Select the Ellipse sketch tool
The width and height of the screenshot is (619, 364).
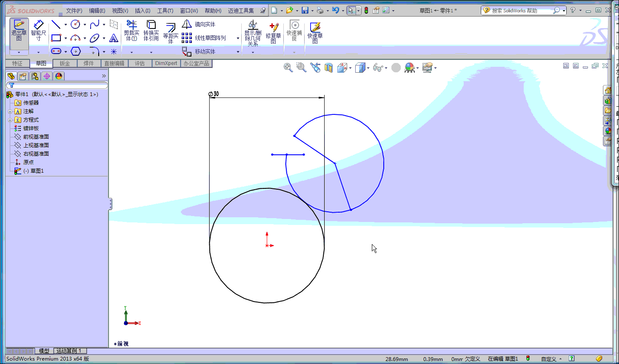pyautogui.click(x=95, y=38)
